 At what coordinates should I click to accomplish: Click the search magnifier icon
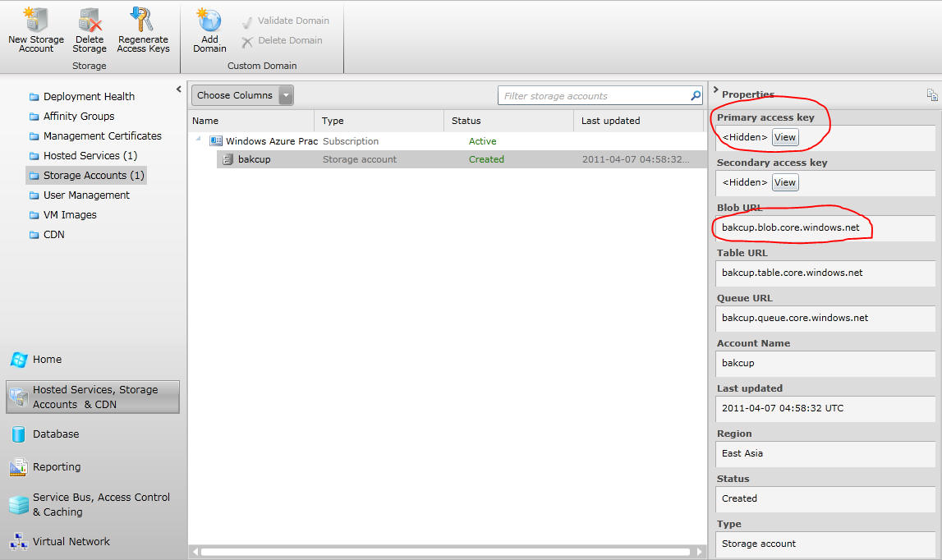(x=696, y=95)
